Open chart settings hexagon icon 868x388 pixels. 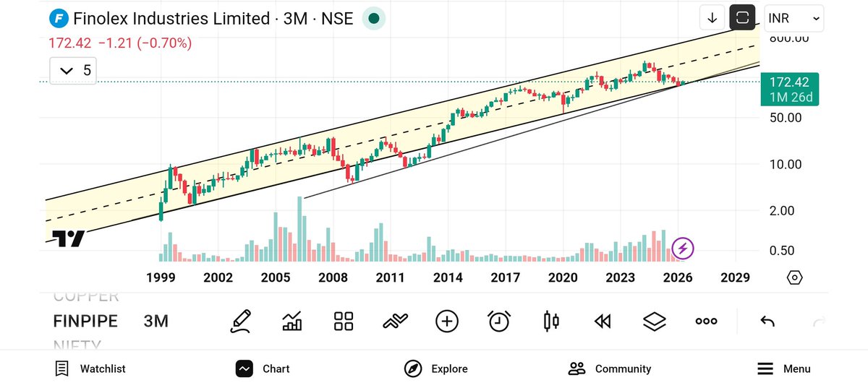[794, 277]
